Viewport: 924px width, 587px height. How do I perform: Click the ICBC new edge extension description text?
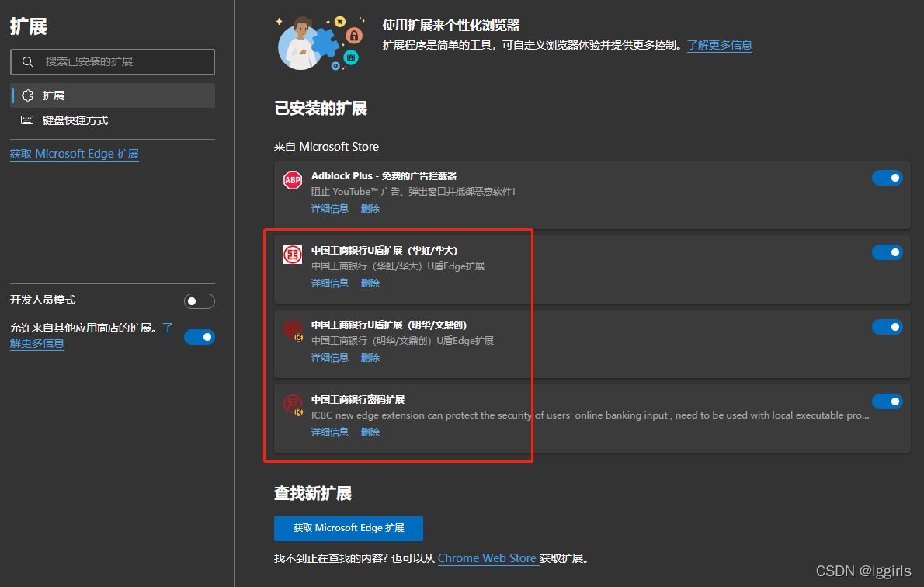click(590, 415)
